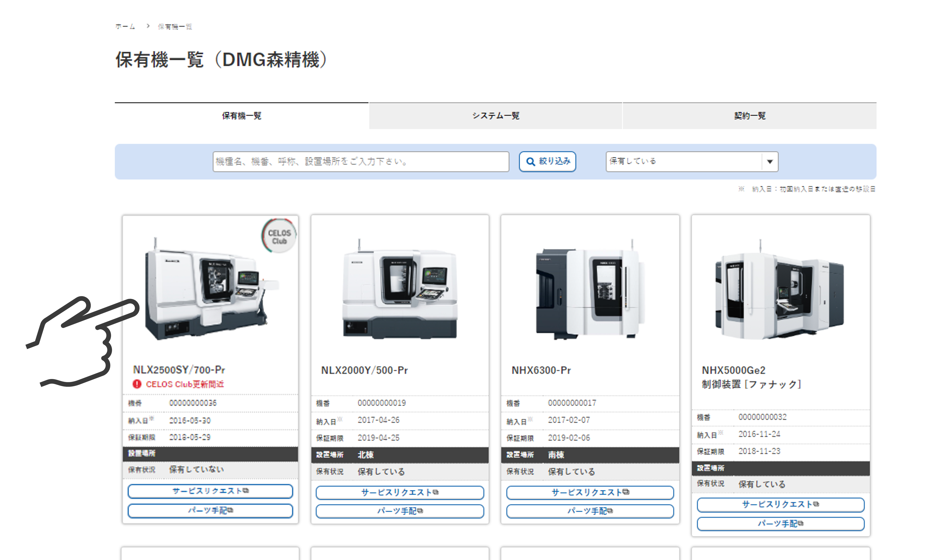Screen dimensions: 947x560
Task: Click パーツ手配 for NLX2000Y/500-Pr
Action: (x=400, y=511)
